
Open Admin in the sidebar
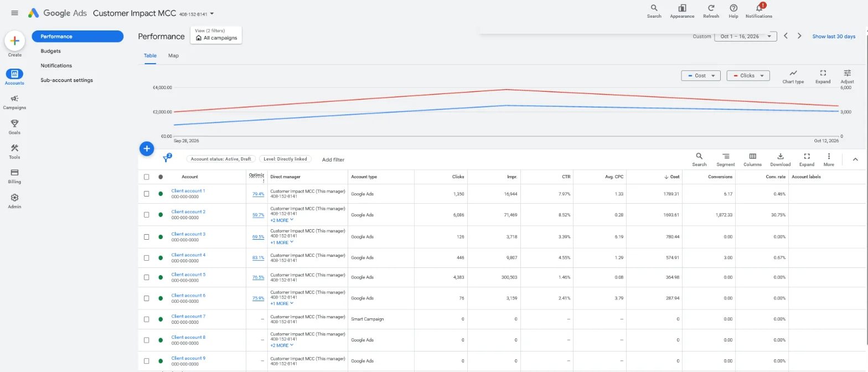(x=14, y=201)
